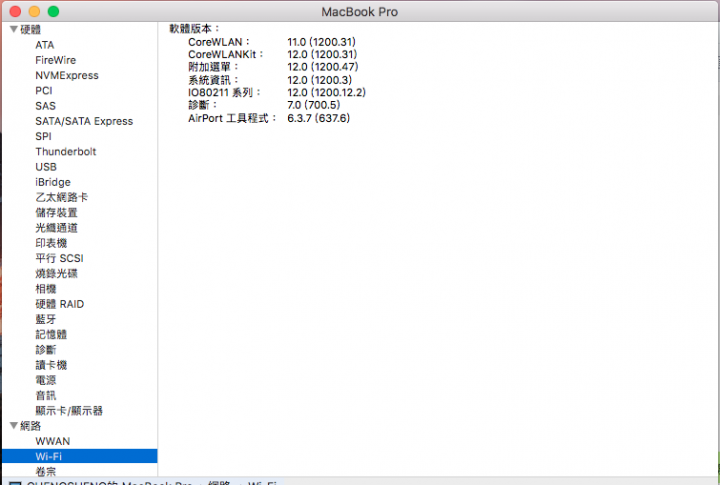
Task: Click the 附加選單 label
Action: (213, 67)
